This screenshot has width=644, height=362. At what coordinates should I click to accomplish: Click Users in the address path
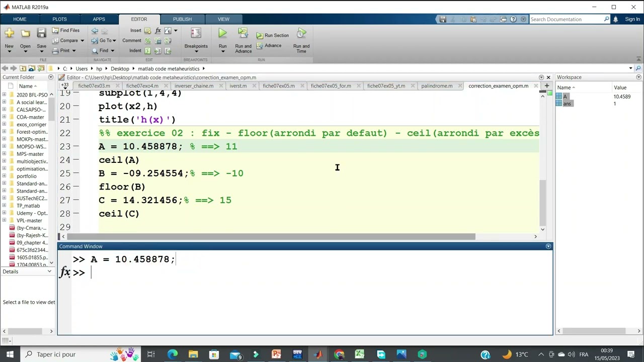click(82, 68)
